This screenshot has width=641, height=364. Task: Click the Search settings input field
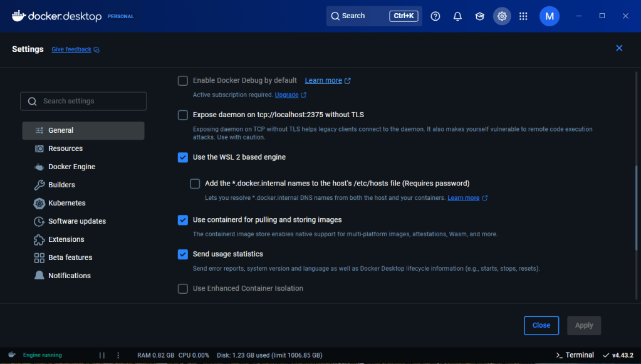click(x=83, y=101)
